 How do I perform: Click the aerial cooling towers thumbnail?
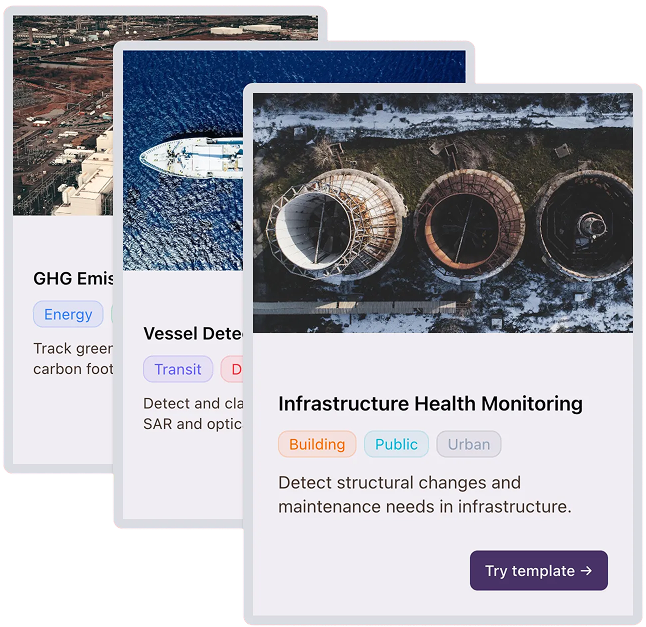pos(443,213)
